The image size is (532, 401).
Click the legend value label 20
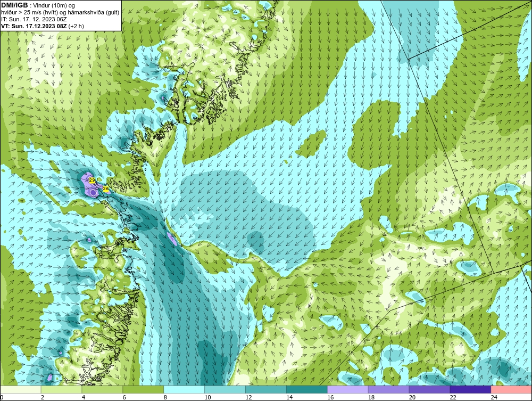[x=412, y=397]
